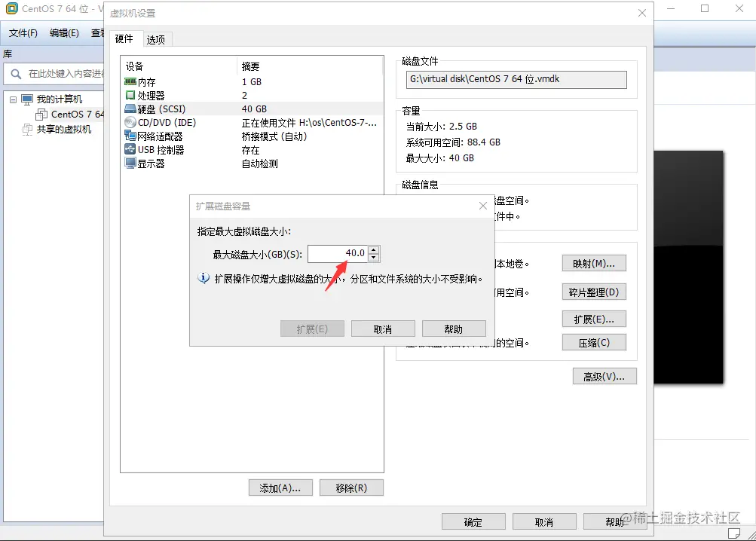
Task: Open the 文件(F) menu
Action: coord(23,33)
